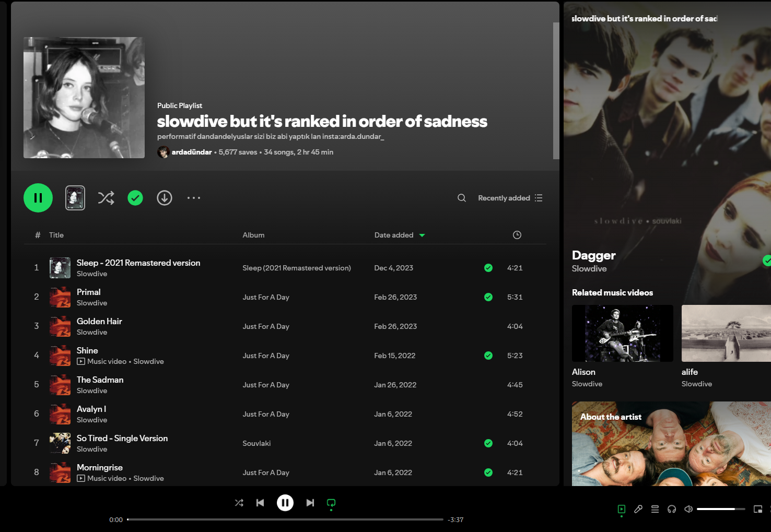Toggle saved checkmark for So Tired
This screenshot has height=532, width=771.
(488, 443)
